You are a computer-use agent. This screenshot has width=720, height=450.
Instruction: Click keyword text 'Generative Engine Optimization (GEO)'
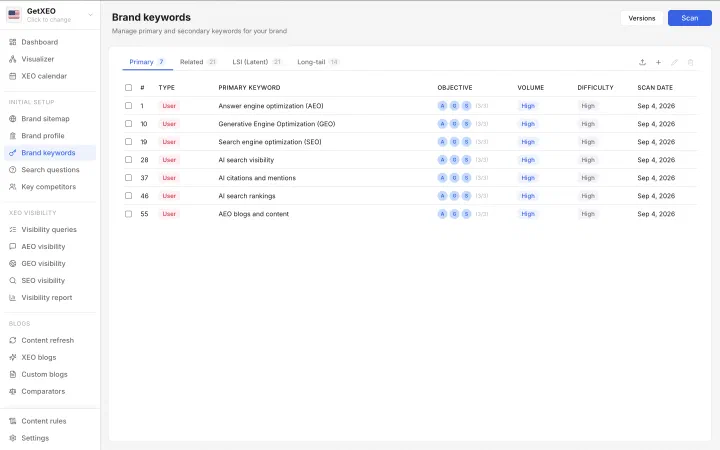click(x=277, y=124)
